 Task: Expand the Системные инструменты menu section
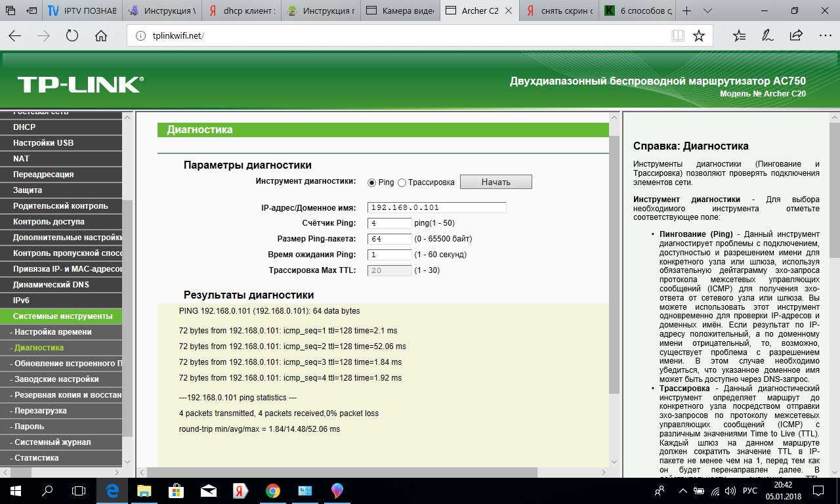click(63, 316)
